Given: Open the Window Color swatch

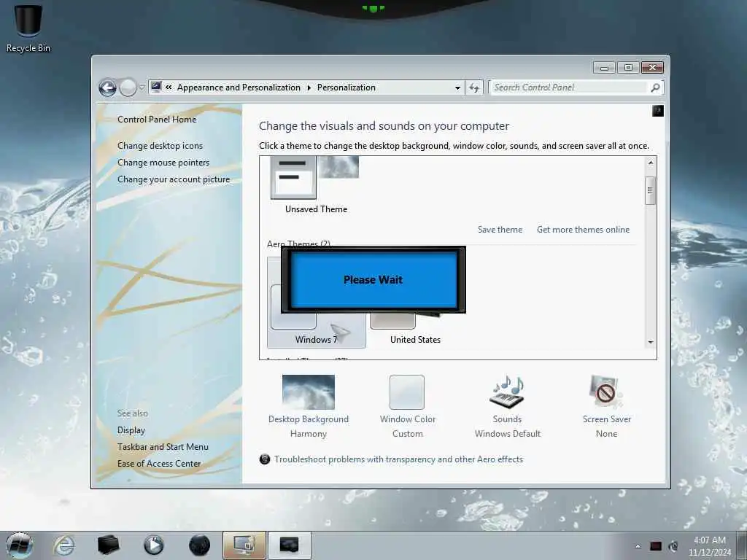Looking at the screenshot, I should point(407,392).
